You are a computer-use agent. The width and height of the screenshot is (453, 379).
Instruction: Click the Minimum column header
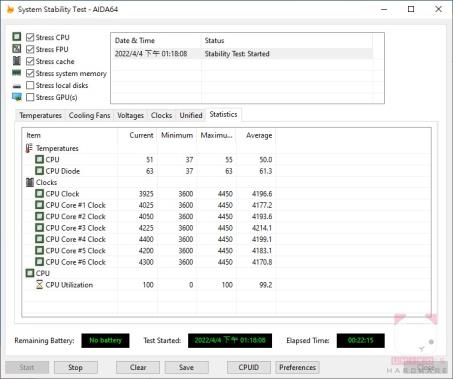click(x=177, y=135)
